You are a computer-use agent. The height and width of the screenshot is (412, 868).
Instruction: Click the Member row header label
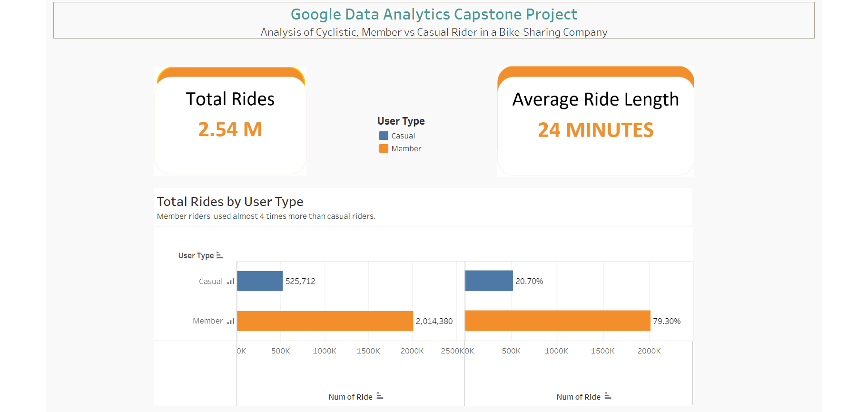[x=208, y=321]
